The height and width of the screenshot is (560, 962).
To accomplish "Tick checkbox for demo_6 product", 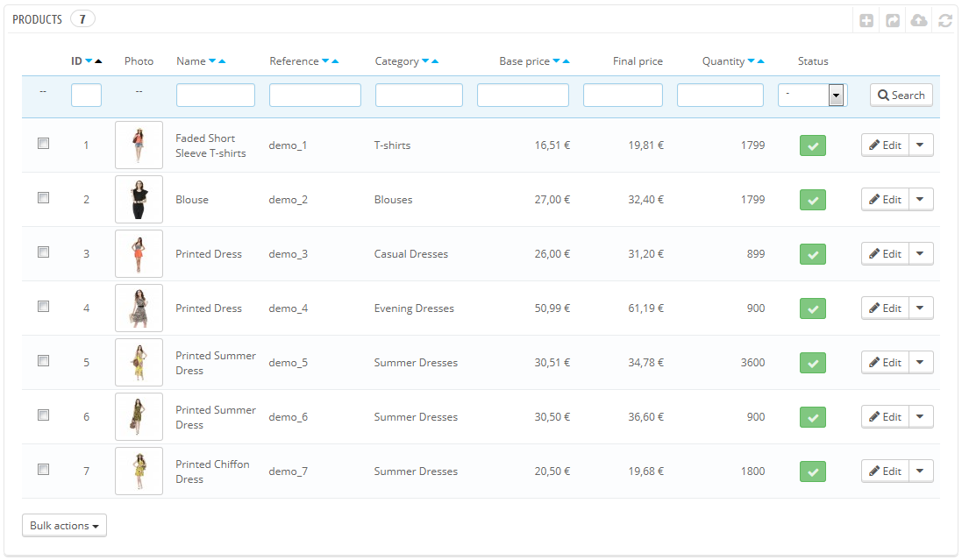I will coord(44,415).
